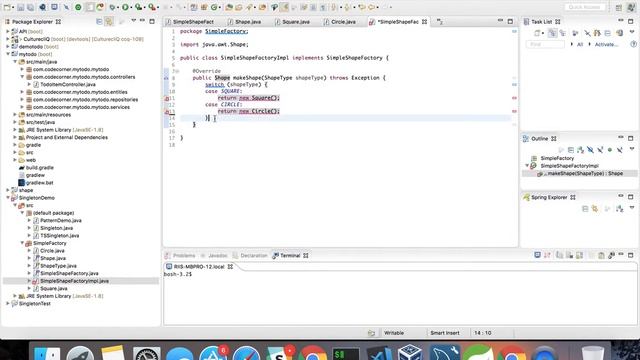Viewport: 640px width, 360px height.
Task: Select SimpleFactory package in the Outline
Action: (x=557, y=158)
